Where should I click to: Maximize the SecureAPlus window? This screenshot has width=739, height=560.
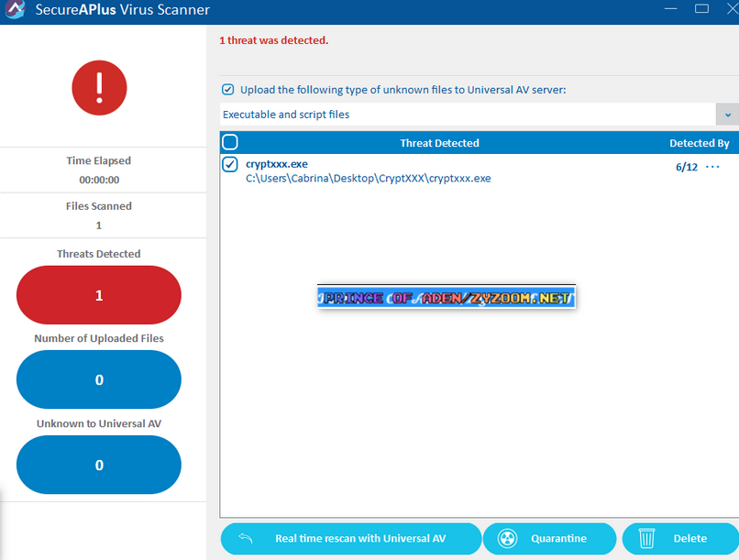(x=701, y=9)
